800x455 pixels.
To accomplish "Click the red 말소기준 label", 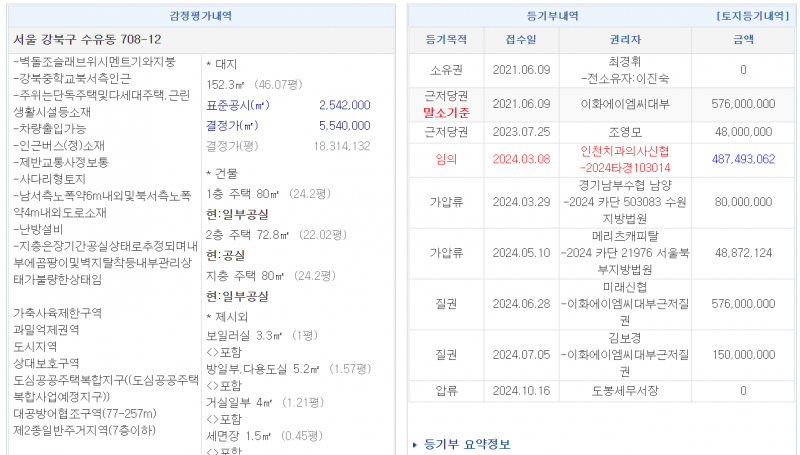I will (x=446, y=112).
